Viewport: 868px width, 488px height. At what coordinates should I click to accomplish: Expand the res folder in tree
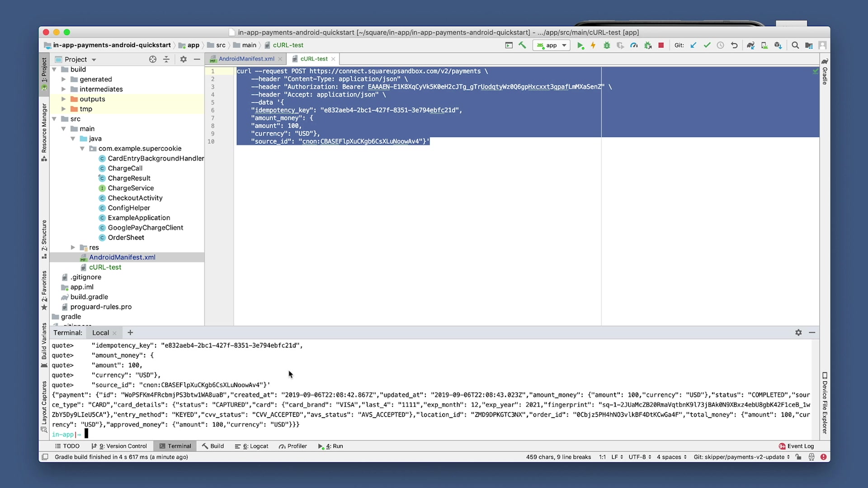click(73, 247)
